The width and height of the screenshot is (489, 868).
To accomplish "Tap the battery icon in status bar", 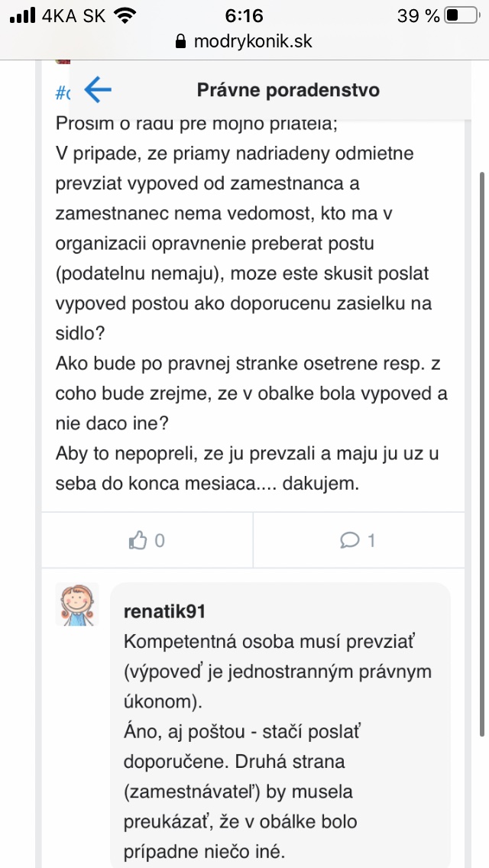I will 461,15.
